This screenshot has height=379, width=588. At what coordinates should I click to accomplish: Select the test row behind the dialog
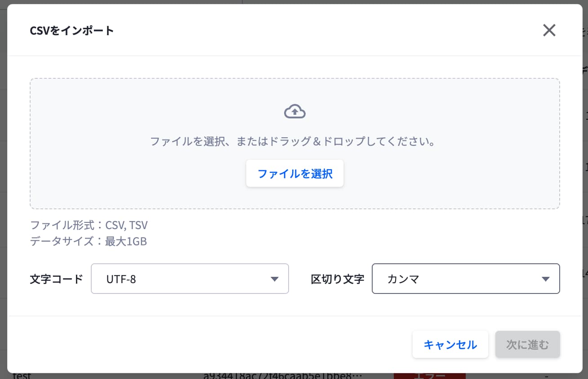pyautogui.click(x=22, y=375)
